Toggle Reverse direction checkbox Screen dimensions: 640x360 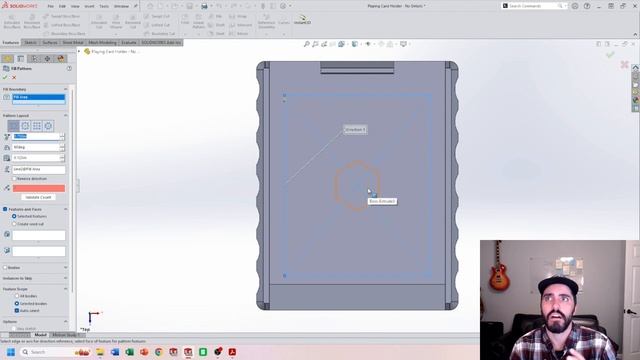[14, 179]
